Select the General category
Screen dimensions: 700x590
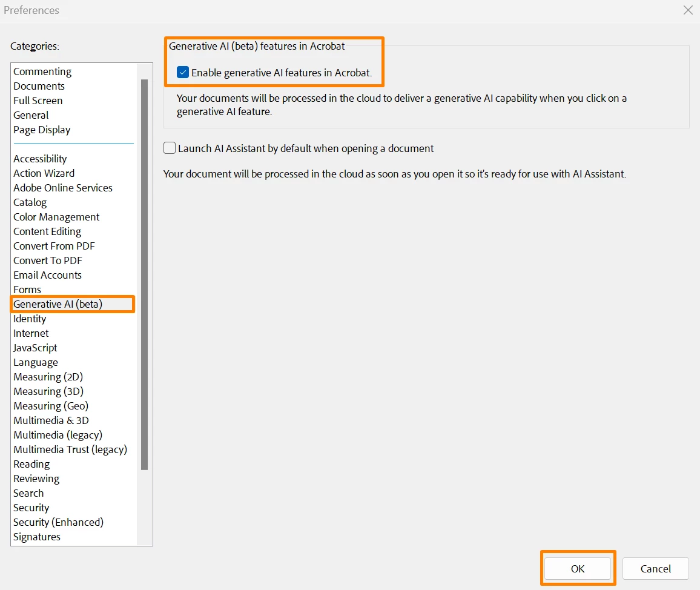tap(31, 115)
